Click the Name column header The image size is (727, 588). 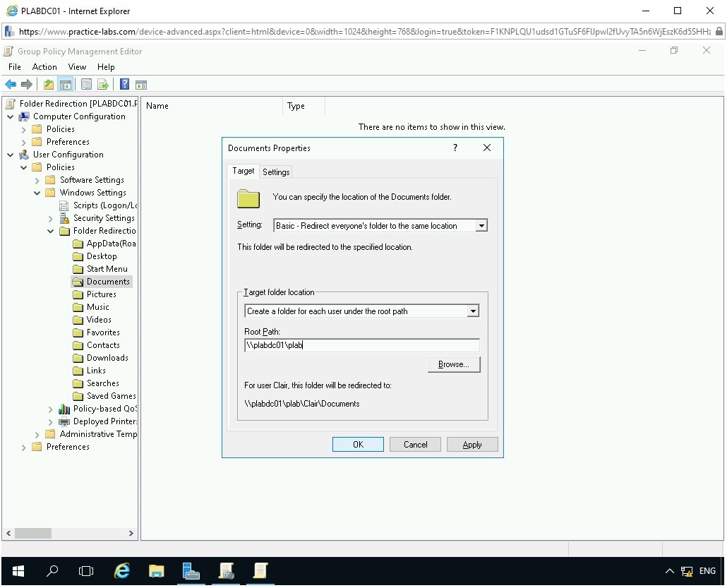pos(212,106)
